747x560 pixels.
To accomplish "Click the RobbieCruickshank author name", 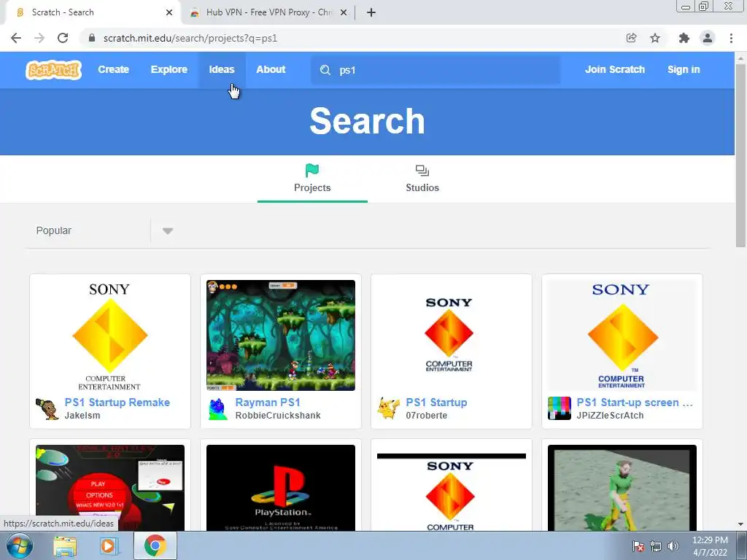I will (278, 415).
